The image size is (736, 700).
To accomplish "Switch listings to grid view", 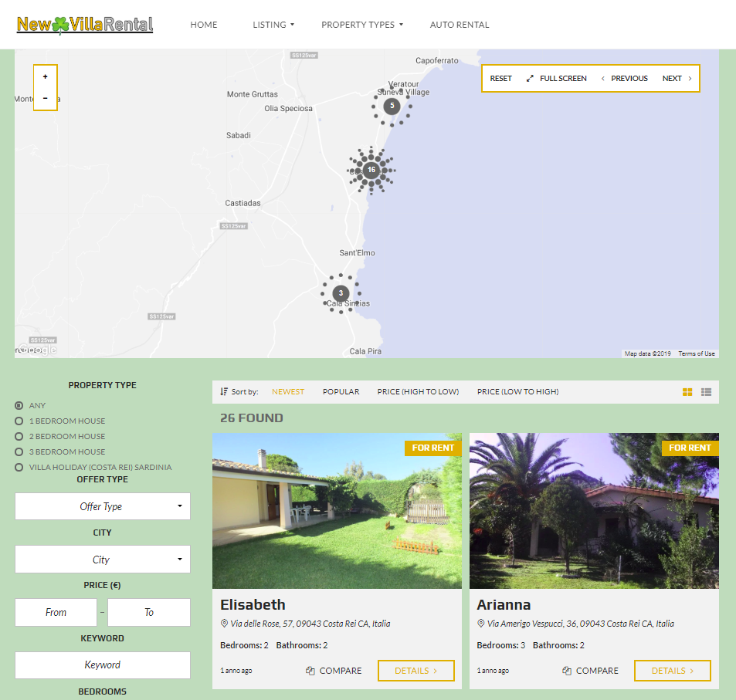I will (x=687, y=392).
